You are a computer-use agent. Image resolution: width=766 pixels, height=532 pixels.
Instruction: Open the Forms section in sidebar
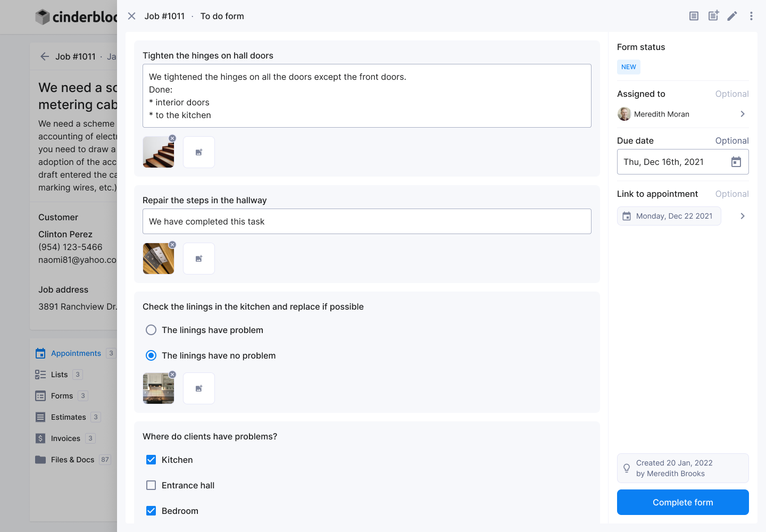[62, 396]
